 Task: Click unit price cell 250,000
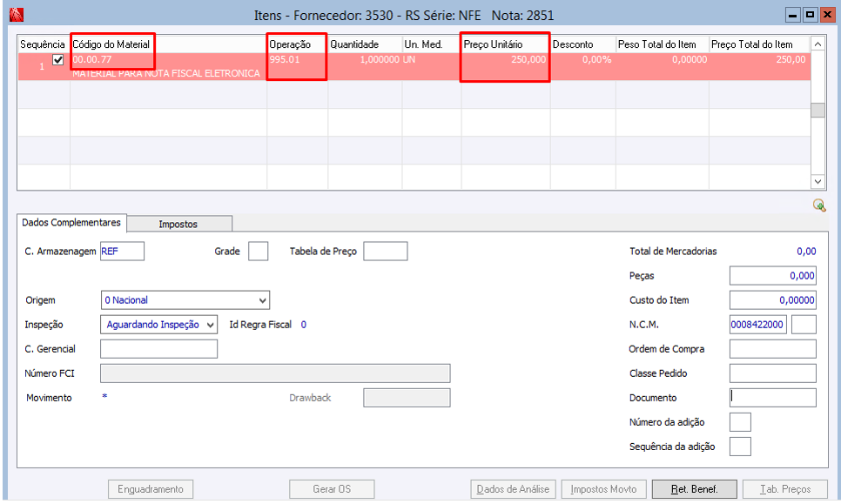click(528, 59)
